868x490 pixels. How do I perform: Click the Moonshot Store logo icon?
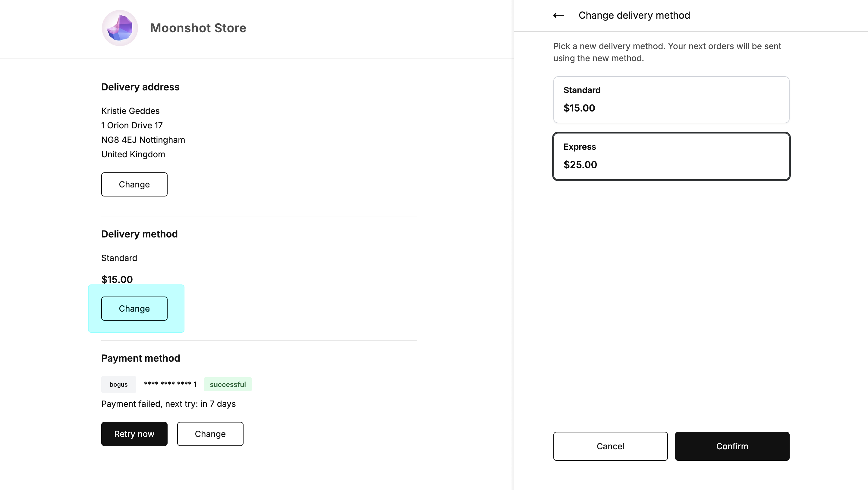(120, 28)
